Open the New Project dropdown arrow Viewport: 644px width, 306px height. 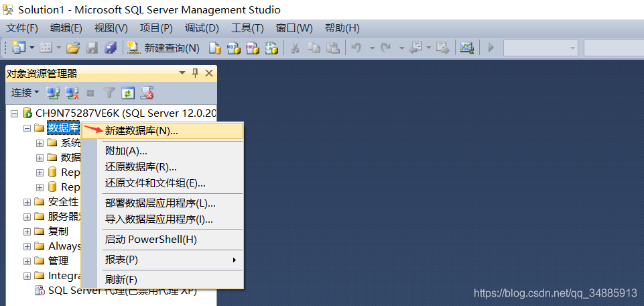coord(32,48)
